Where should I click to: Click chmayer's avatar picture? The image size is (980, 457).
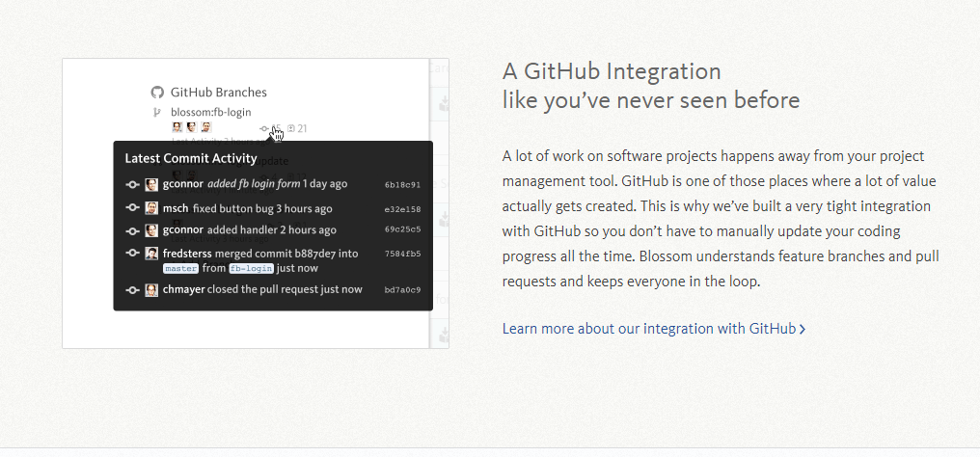coord(151,289)
